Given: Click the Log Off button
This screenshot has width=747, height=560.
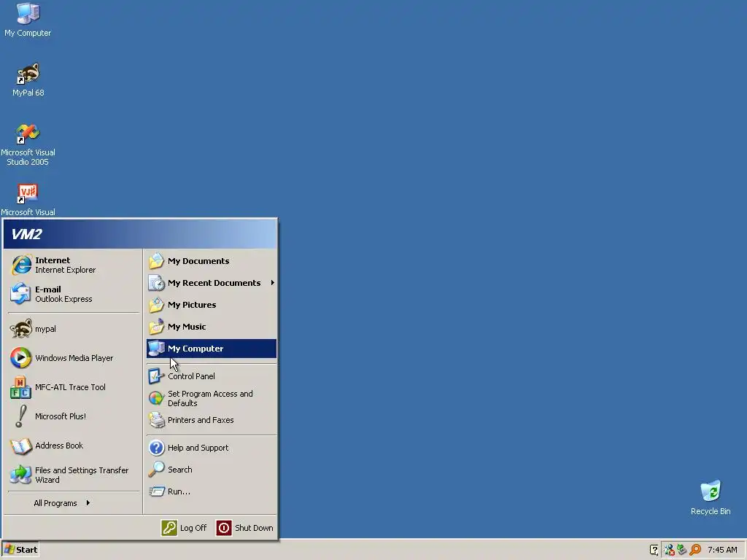Looking at the screenshot, I should click(x=185, y=528).
